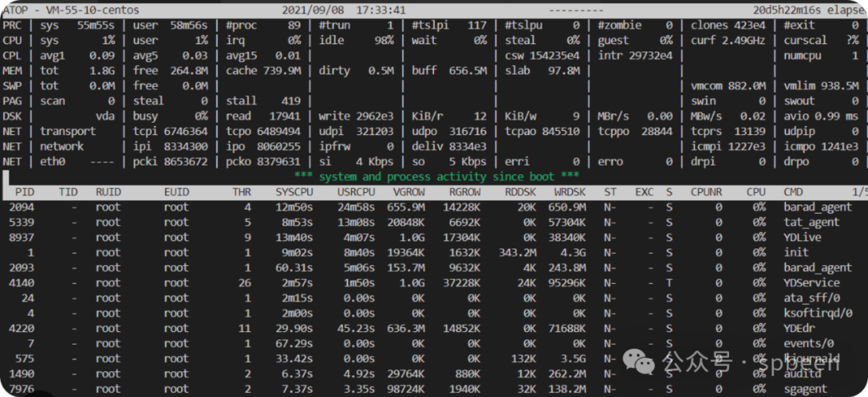Click the WRDSK column header

click(x=570, y=192)
